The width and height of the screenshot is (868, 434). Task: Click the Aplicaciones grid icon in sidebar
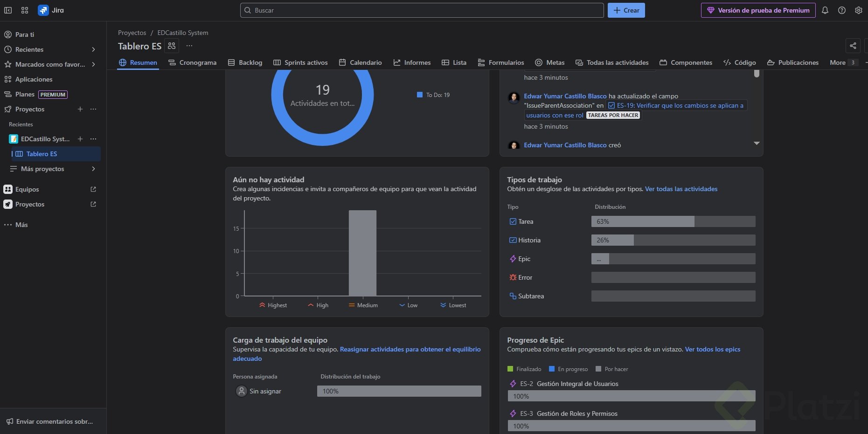(x=8, y=79)
